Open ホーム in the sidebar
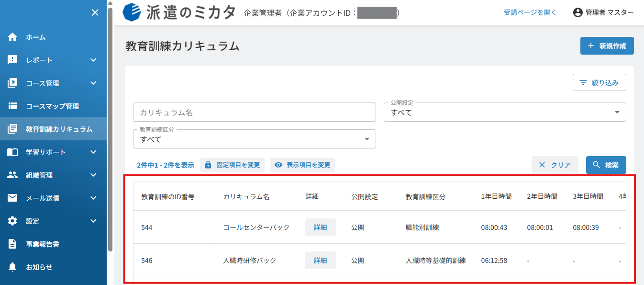The height and width of the screenshot is (285, 644). click(53, 37)
